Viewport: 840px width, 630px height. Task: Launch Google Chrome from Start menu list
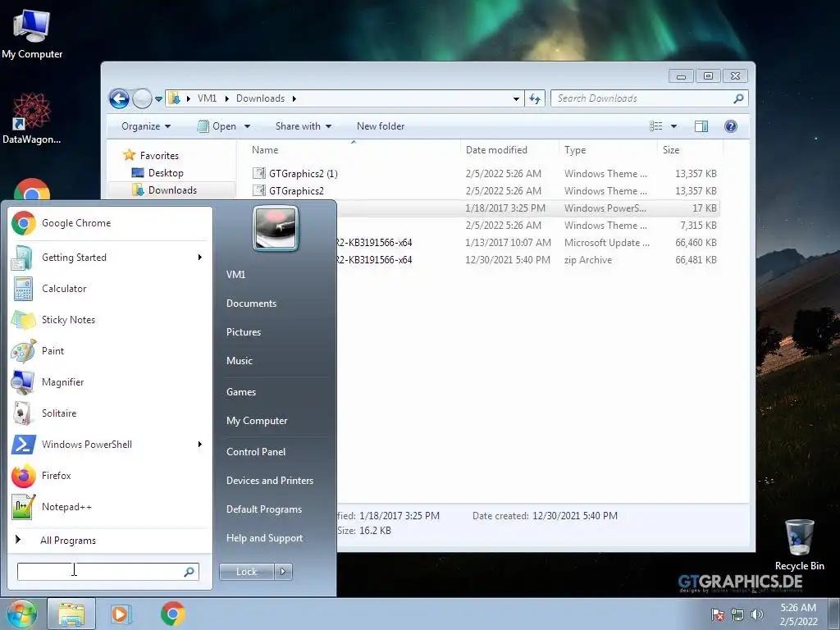(x=110, y=223)
